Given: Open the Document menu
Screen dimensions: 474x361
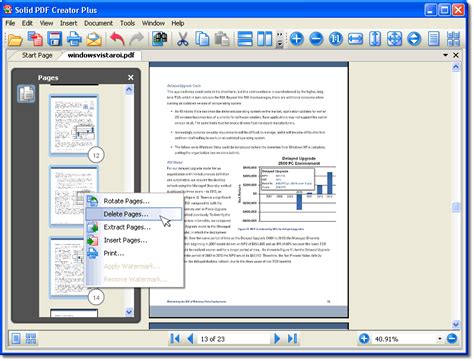Looking at the screenshot, I should (x=98, y=23).
